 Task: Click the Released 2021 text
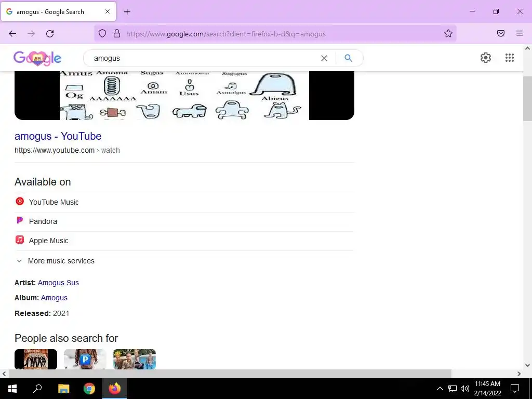[42, 313]
